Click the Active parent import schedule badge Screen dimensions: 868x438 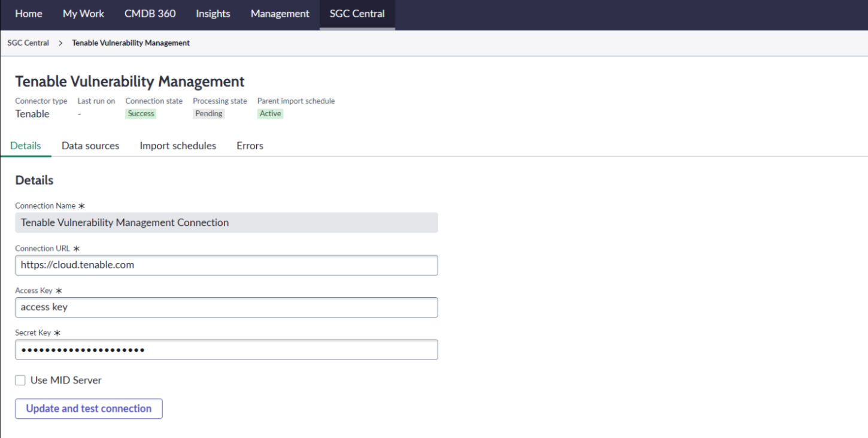tap(271, 114)
